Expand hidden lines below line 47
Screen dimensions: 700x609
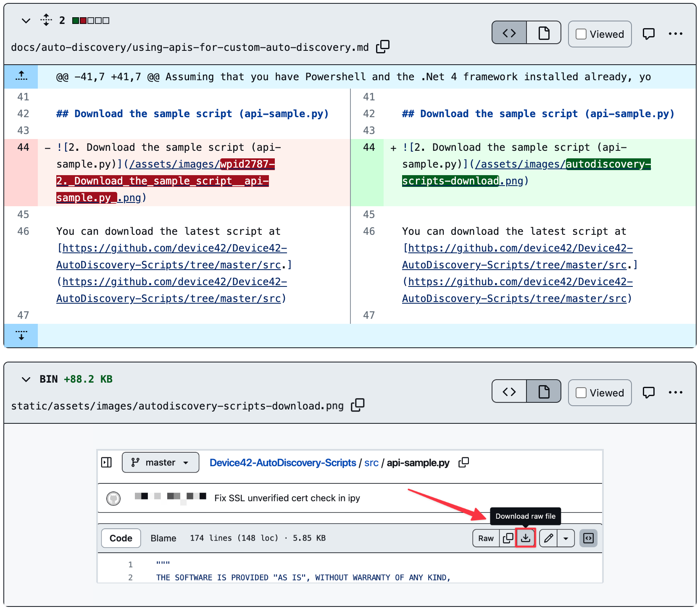[x=21, y=335]
